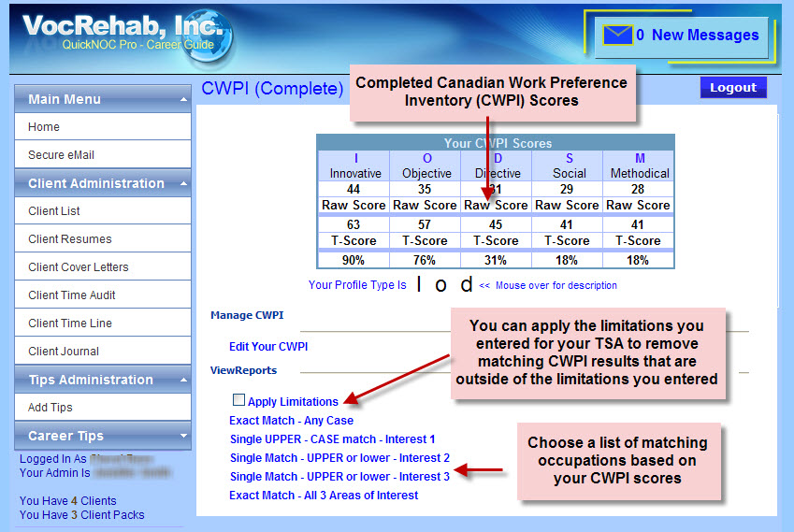Go to Client List

(x=54, y=211)
